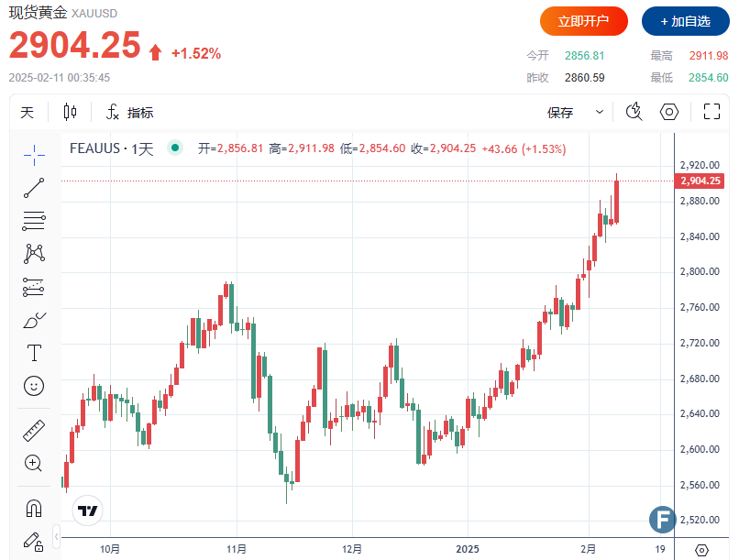Viewport: 739px width, 560px height.
Task: Choose the brush drawing tool
Action: pyautogui.click(x=34, y=320)
